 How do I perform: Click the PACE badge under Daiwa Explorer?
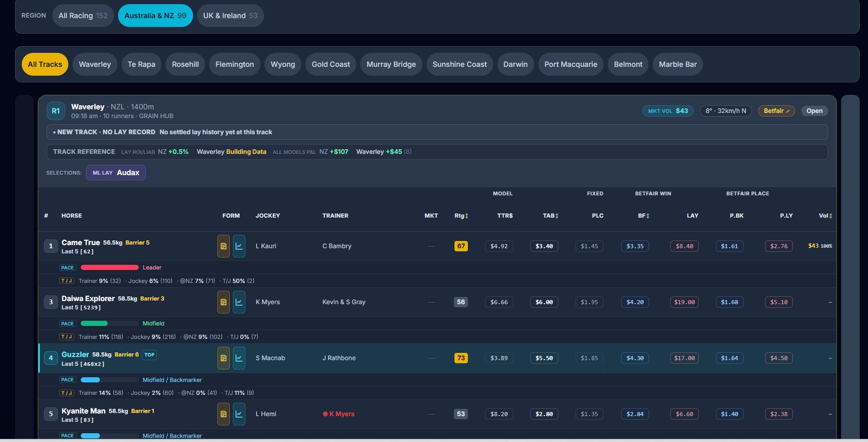point(67,323)
